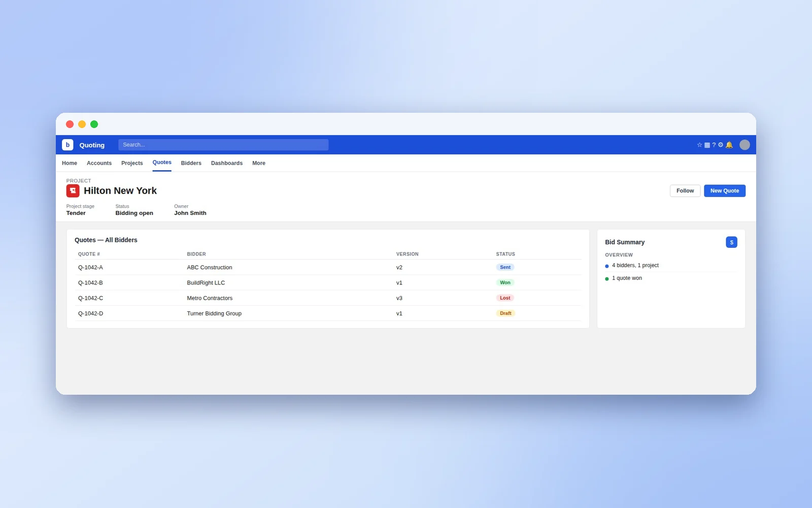Click the BIDDER column header
Screen dimensions: 812x508
[x=196, y=254]
